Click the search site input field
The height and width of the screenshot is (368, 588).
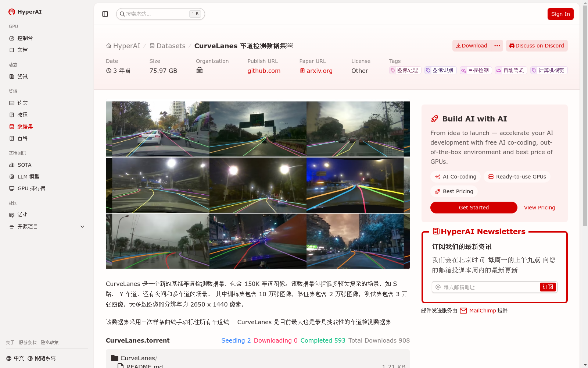coord(161,14)
